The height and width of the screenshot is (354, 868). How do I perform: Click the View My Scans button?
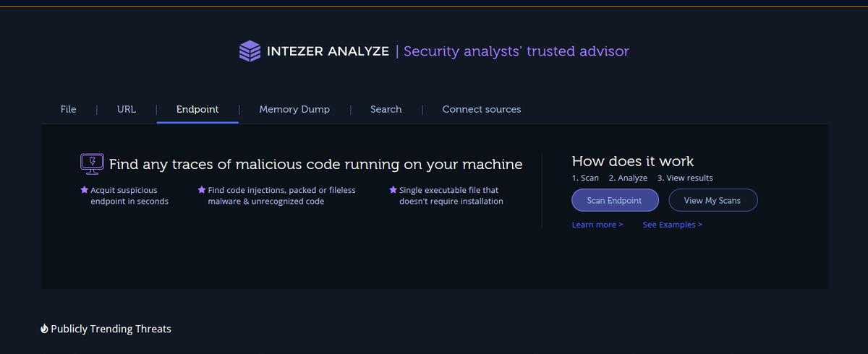[x=712, y=200]
